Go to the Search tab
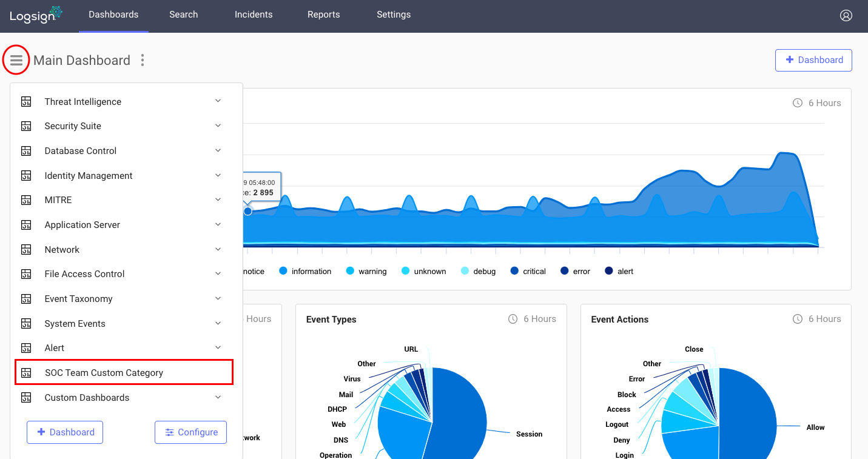The image size is (868, 459). pos(184,15)
